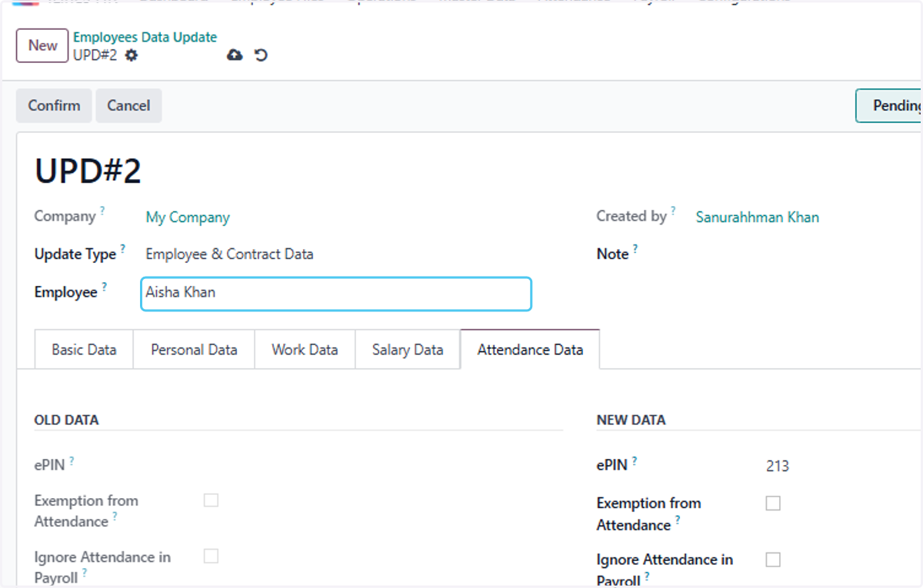
Task: Switch to the Personal Data tab
Action: click(x=194, y=350)
